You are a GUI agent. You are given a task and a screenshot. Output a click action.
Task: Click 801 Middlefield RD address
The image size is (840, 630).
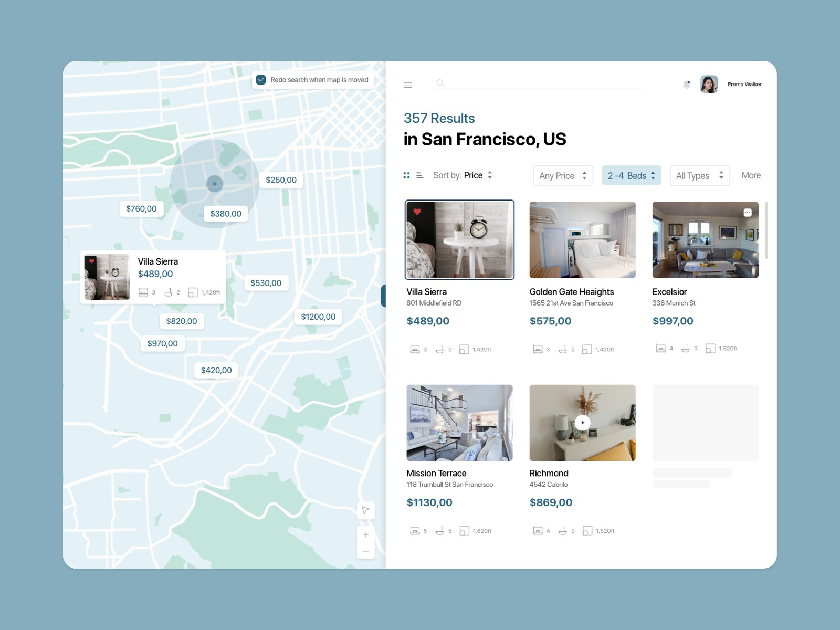pos(434,303)
